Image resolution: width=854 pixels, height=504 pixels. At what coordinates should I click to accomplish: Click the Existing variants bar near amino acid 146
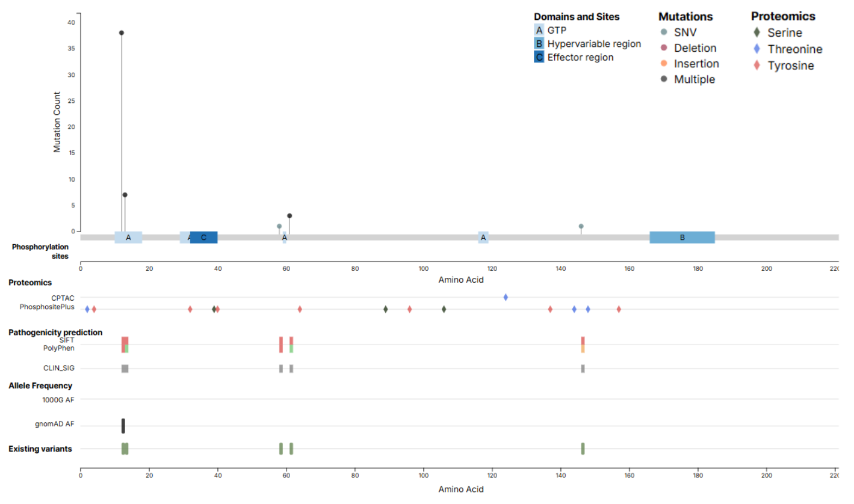point(583,449)
